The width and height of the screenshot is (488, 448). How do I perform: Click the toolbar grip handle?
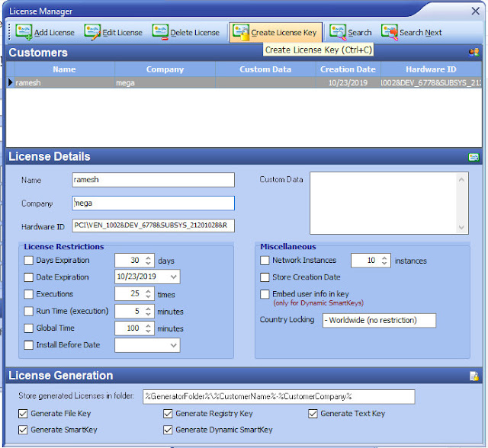9,32
